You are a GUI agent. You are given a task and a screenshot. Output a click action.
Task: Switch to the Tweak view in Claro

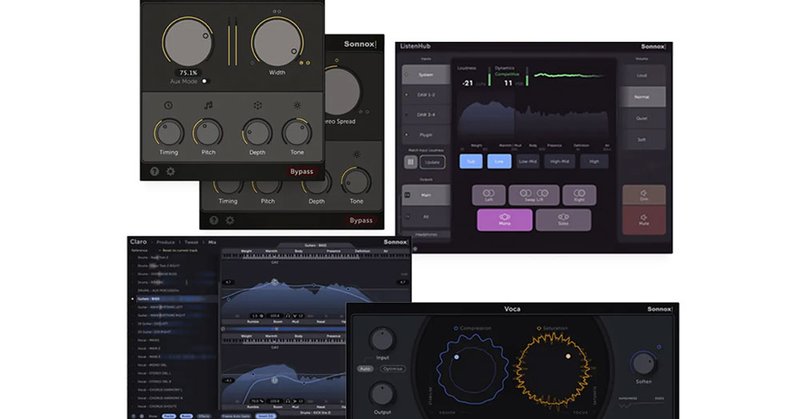[x=191, y=242]
